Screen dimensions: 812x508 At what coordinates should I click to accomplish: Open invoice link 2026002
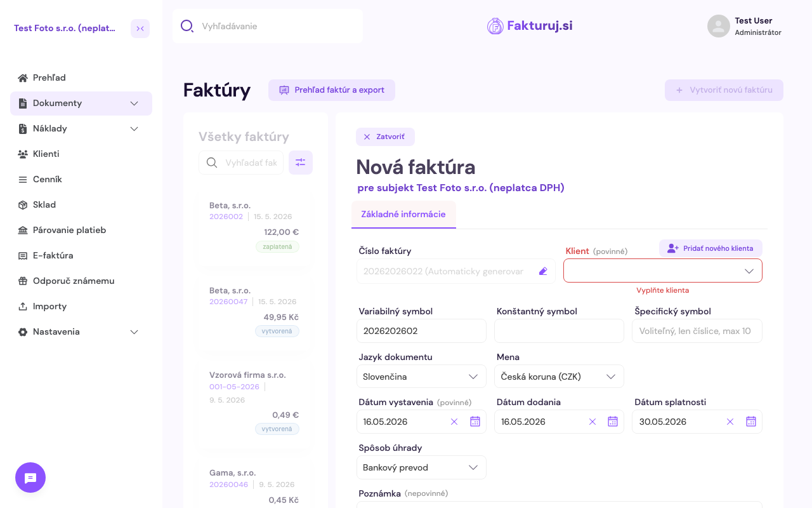tap(226, 217)
